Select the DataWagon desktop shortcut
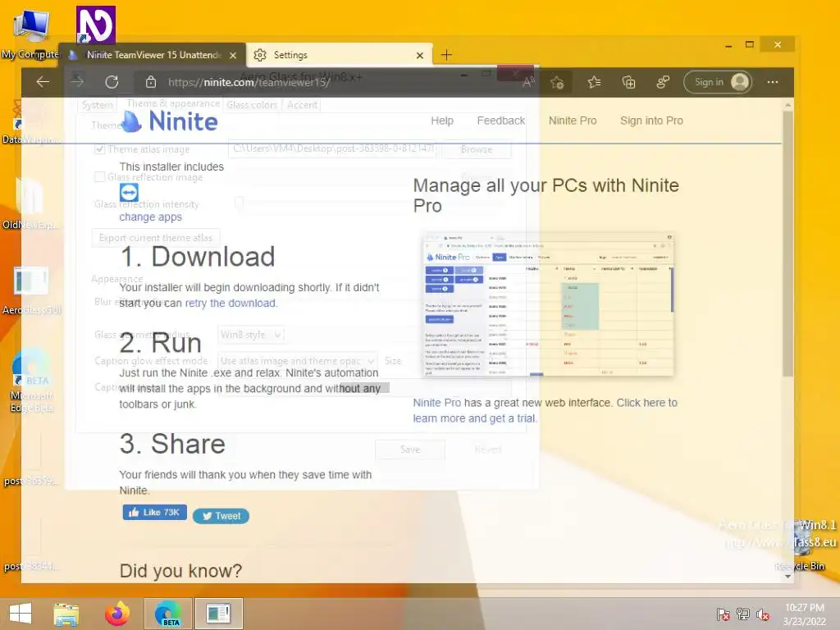Image resolution: width=840 pixels, height=630 pixels. click(30, 123)
